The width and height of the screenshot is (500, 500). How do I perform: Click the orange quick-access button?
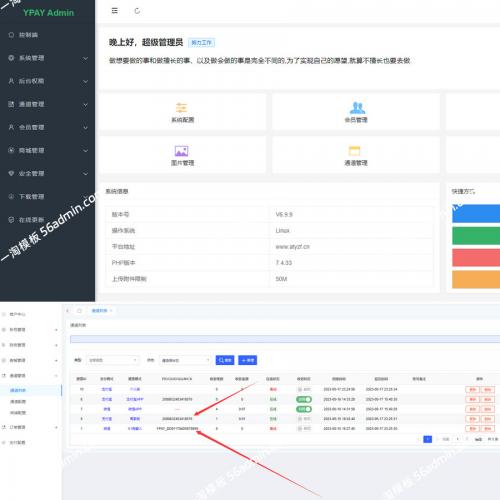tap(476, 279)
